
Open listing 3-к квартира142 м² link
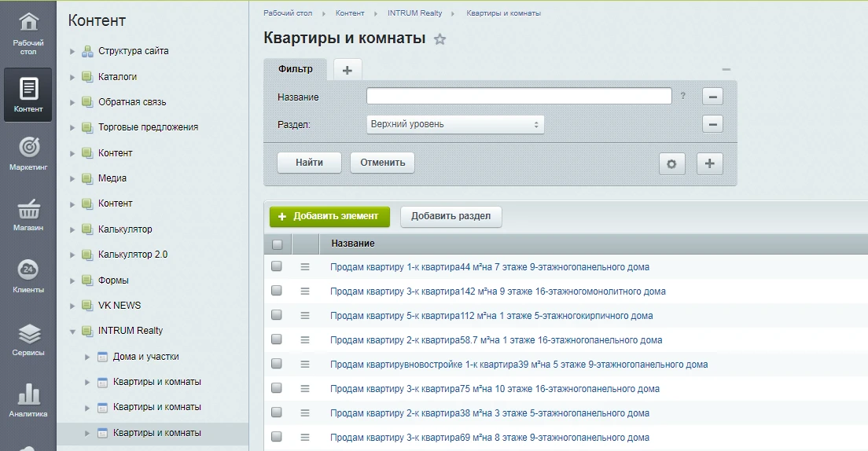point(498,291)
